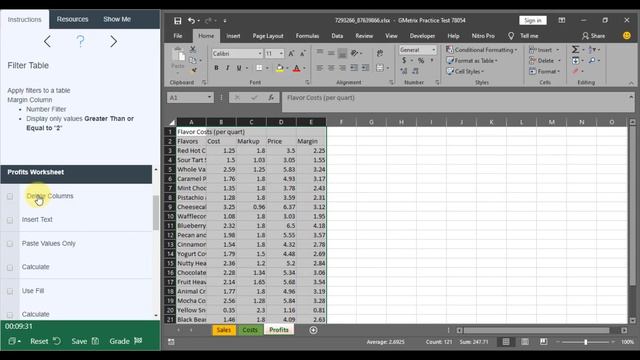The height and width of the screenshot is (360, 640).
Task: Apply the fill color bucket
Action: [280, 68]
